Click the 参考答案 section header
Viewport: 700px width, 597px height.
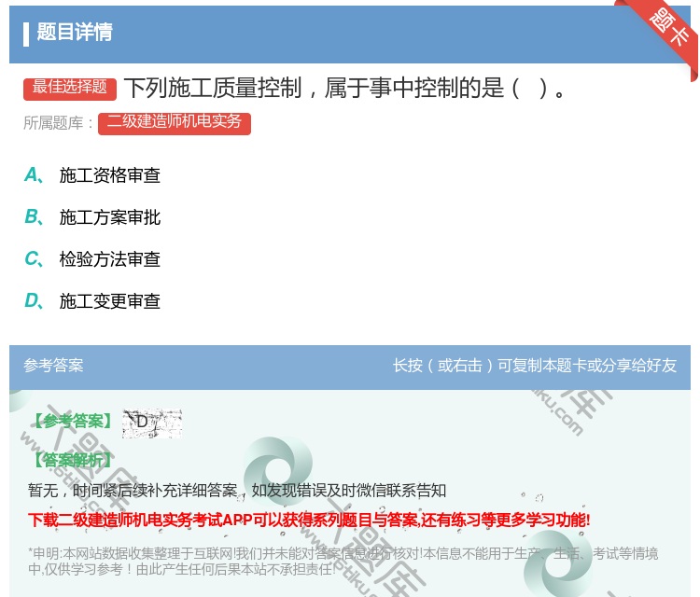coord(53,366)
